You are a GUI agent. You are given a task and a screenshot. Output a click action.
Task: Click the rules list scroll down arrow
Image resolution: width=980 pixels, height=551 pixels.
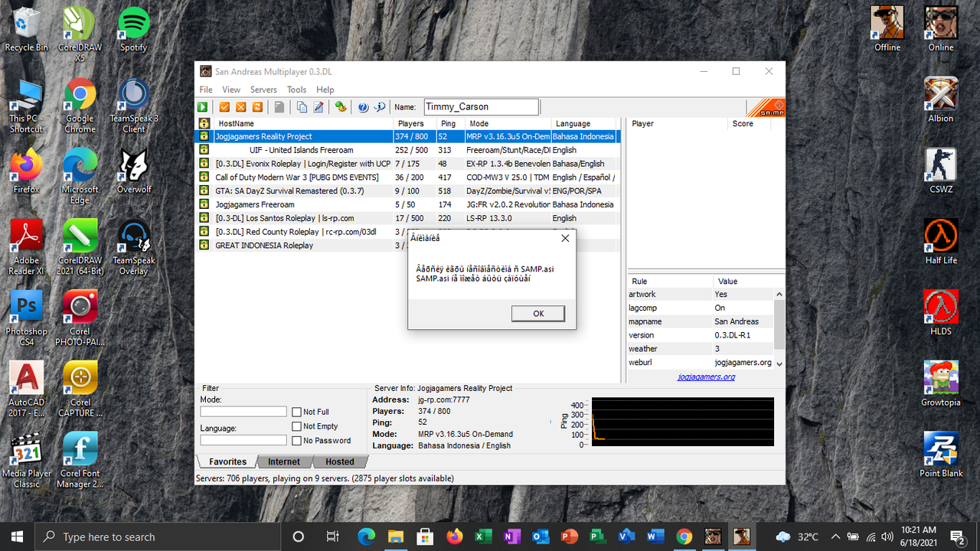tap(779, 364)
